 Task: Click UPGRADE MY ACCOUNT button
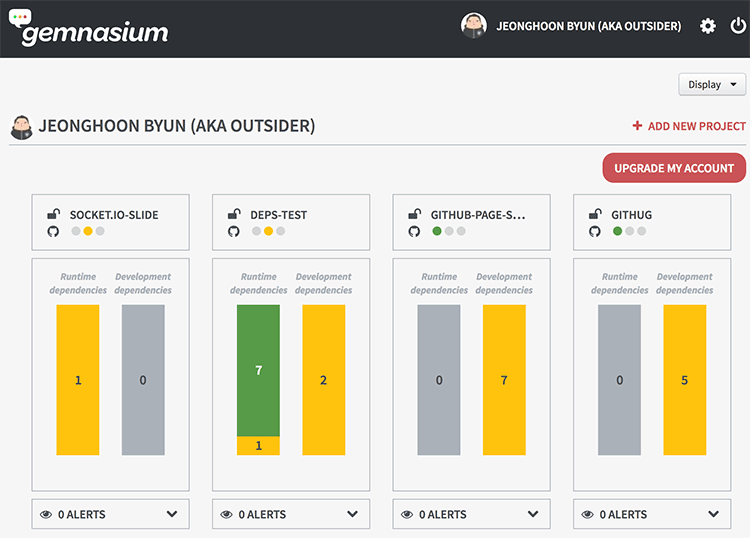click(674, 168)
